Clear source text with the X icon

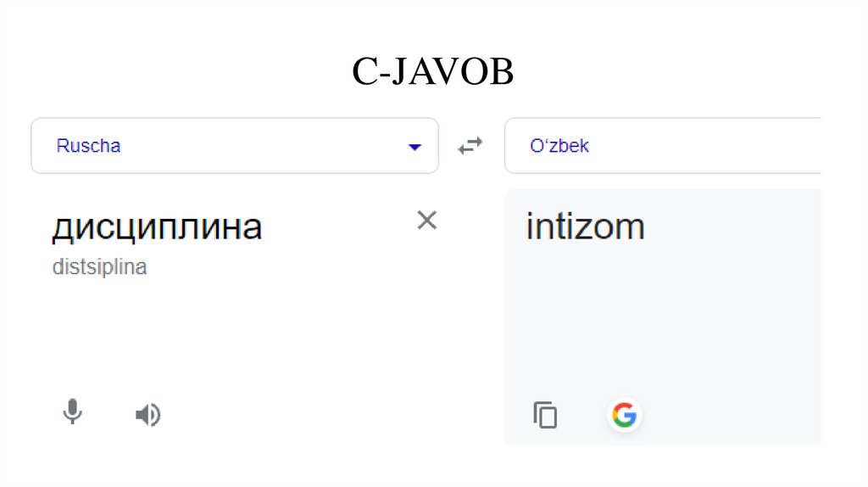(427, 221)
